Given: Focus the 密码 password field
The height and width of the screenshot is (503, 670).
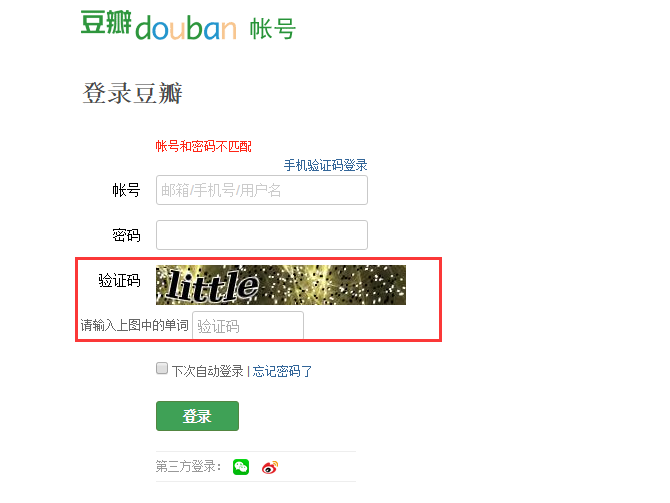Looking at the screenshot, I should pos(262,235).
